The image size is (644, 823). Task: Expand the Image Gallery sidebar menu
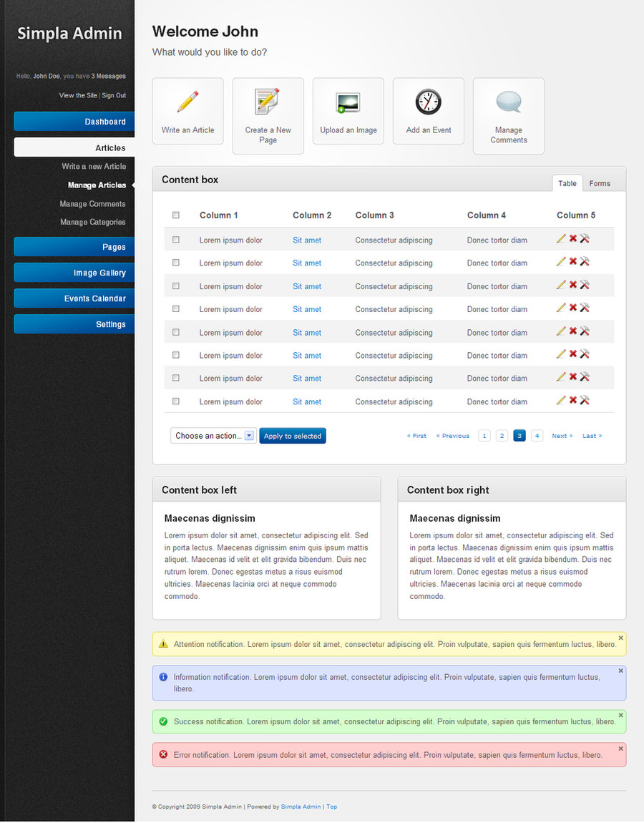click(74, 273)
